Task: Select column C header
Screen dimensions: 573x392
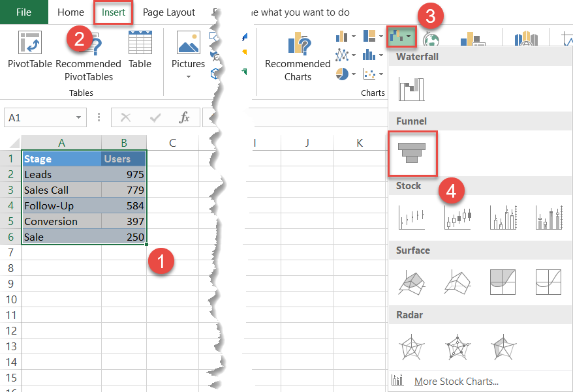Action: [x=172, y=142]
